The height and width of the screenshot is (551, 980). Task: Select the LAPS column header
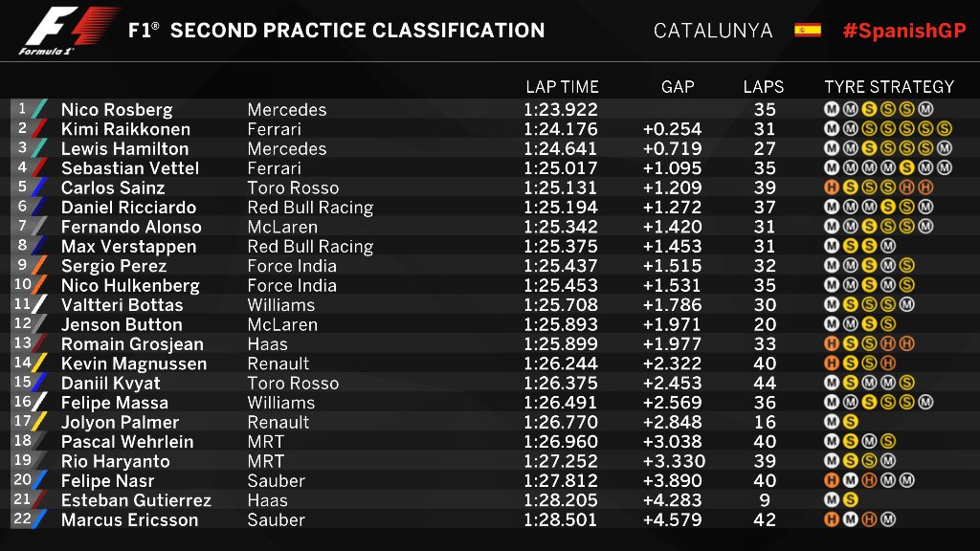point(763,87)
